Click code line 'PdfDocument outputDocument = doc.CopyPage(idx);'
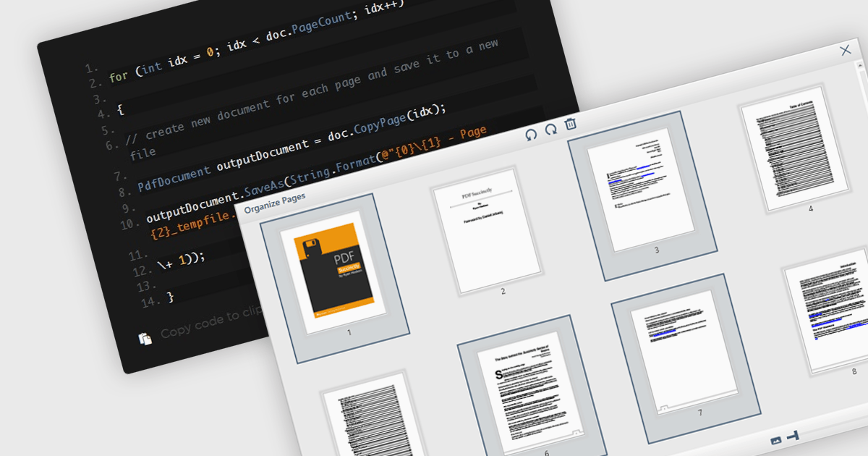Viewport: 868px width, 456px height. click(x=292, y=148)
